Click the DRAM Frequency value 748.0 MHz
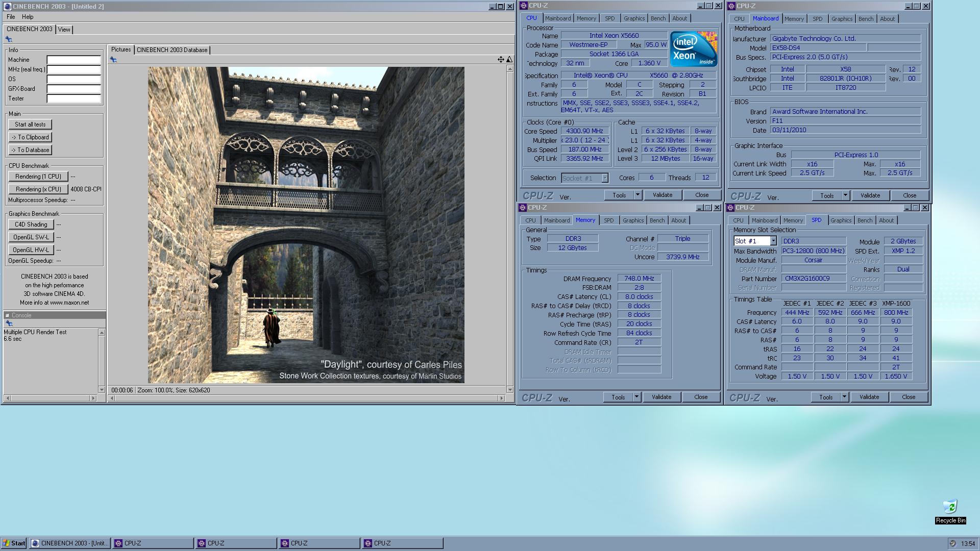The image size is (980, 551). pyautogui.click(x=639, y=279)
